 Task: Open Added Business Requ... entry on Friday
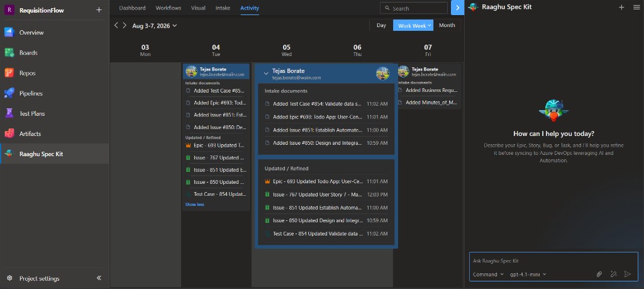click(428, 90)
